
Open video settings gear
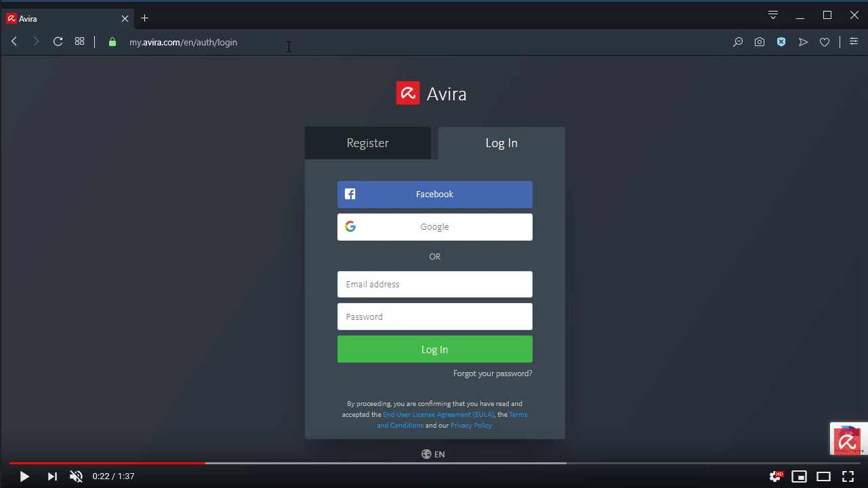pos(775,476)
